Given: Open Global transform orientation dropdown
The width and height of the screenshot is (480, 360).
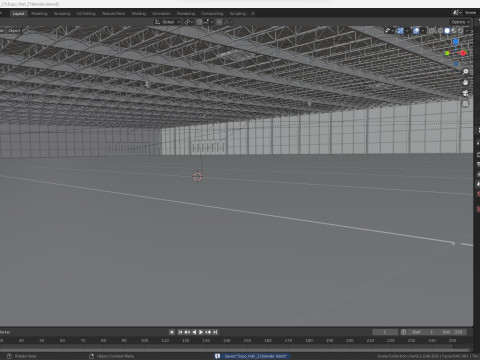Looking at the screenshot, I should tap(168, 22).
